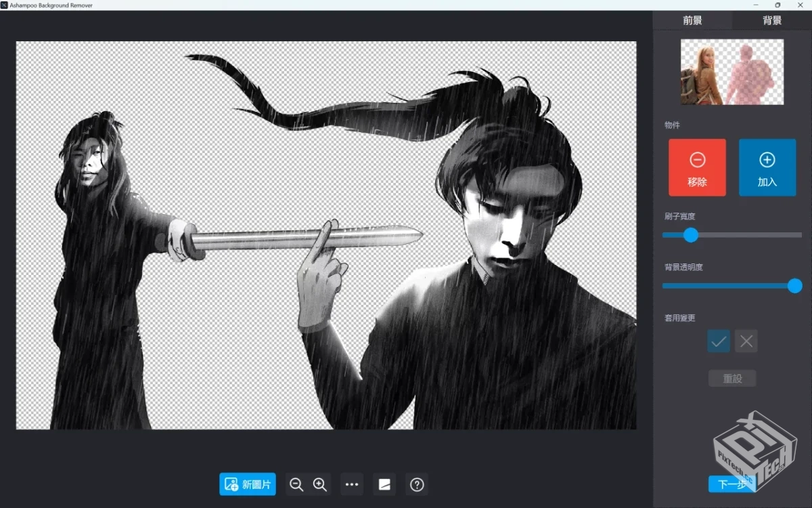Apply changes with the check mark under 套用變更
The width and height of the screenshot is (812, 508).
[718, 341]
